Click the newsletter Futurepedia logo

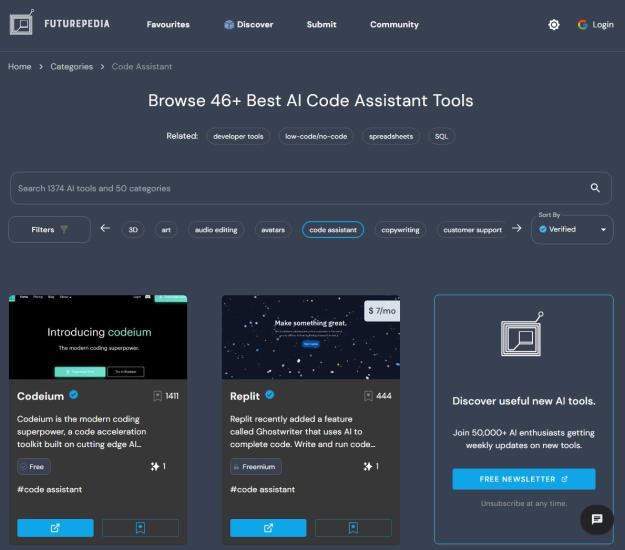pos(522,334)
